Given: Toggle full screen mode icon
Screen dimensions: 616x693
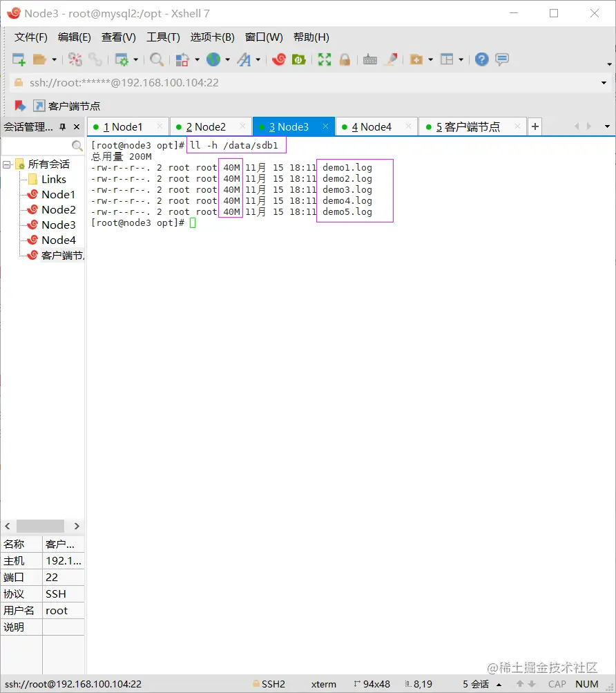Looking at the screenshot, I should click(325, 59).
